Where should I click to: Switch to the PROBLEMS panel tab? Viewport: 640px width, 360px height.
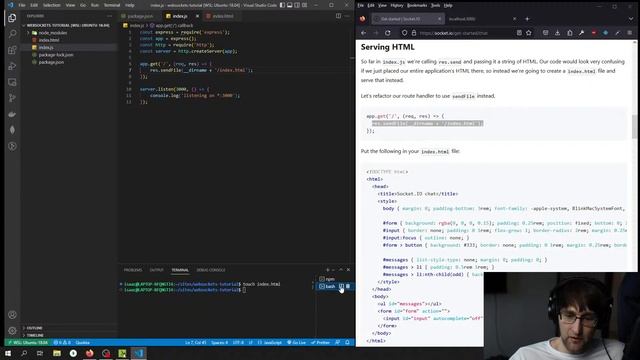[133, 270]
